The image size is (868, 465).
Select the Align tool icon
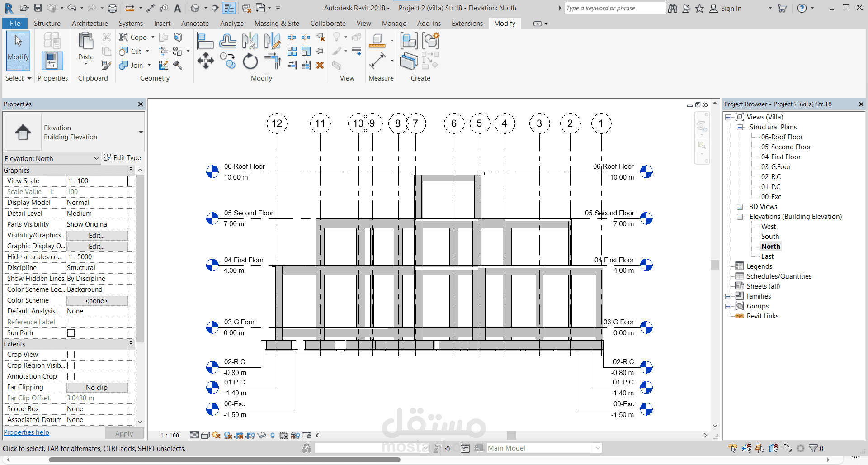pos(205,41)
